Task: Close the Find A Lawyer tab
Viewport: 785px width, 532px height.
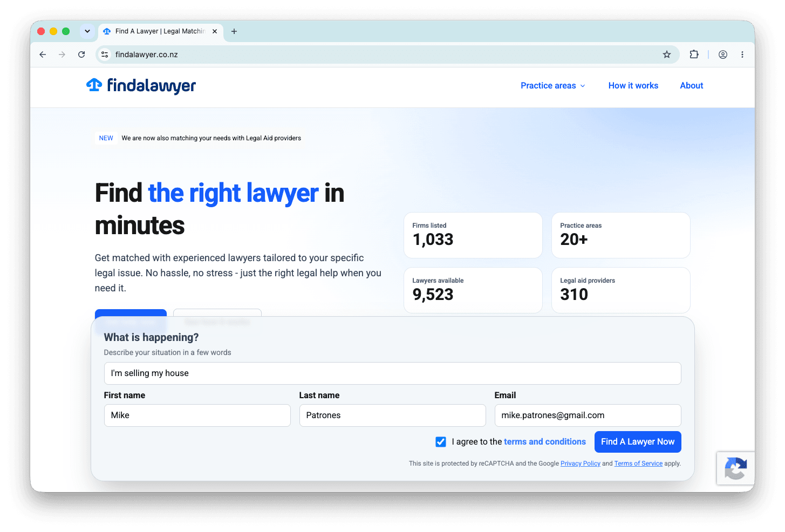Action: point(215,31)
